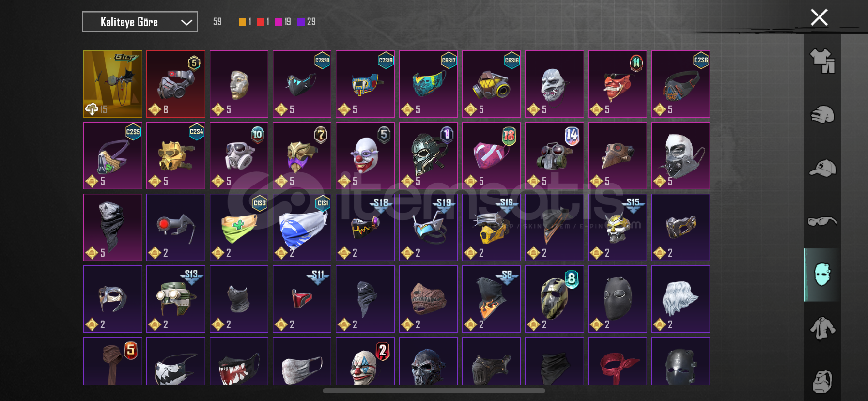Image resolution: width=868 pixels, height=401 pixels.
Task: Select the S13 goggles helmet mask
Action: [176, 299]
